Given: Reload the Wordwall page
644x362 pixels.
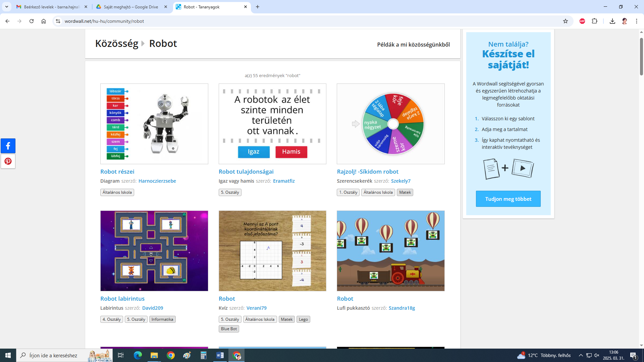Looking at the screenshot, I should (32, 21).
